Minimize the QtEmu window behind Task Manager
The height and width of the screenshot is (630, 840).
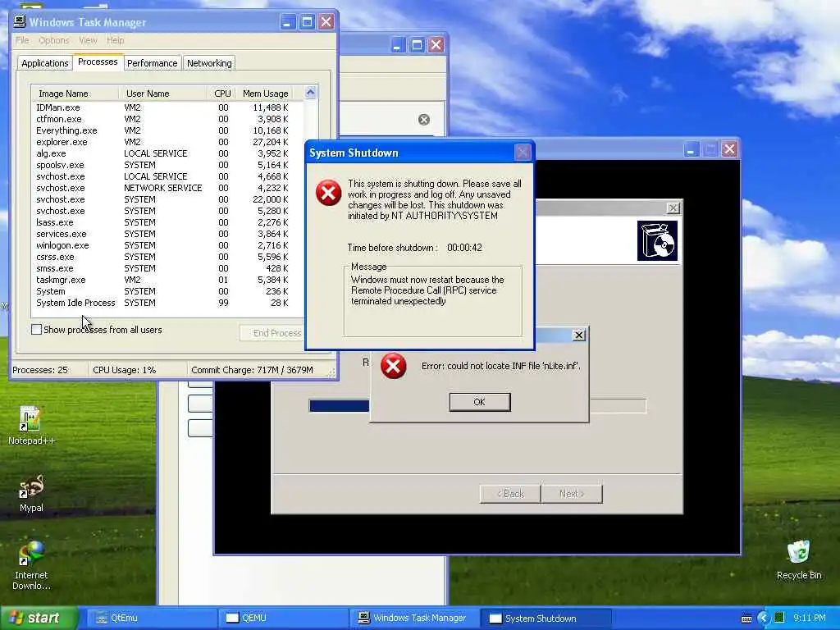click(397, 45)
